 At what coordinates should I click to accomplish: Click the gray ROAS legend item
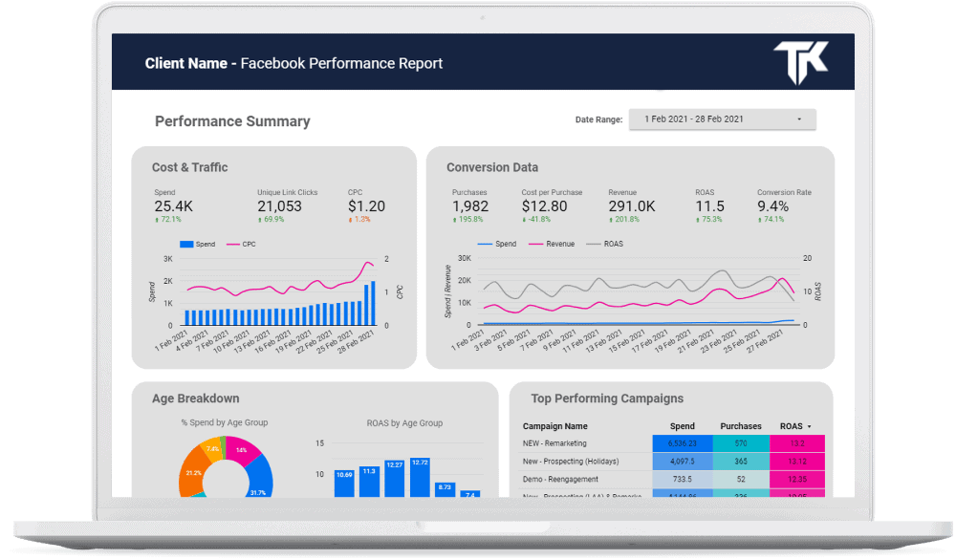[607, 244]
